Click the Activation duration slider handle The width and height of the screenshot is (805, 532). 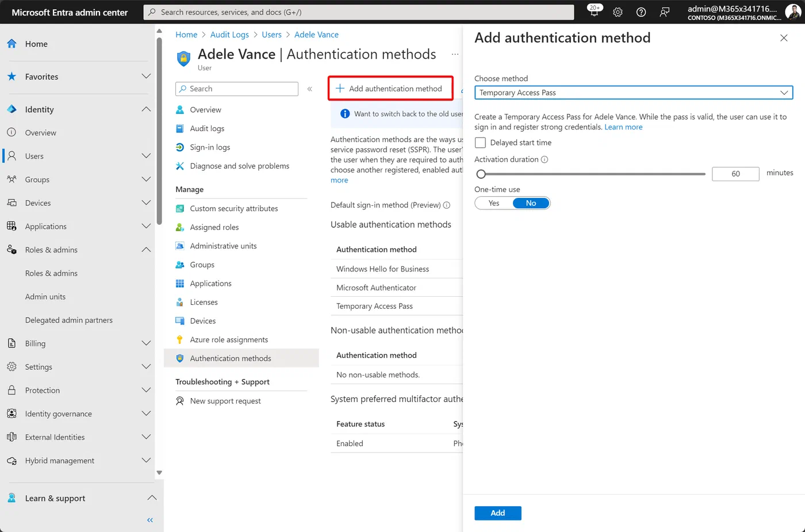click(481, 174)
